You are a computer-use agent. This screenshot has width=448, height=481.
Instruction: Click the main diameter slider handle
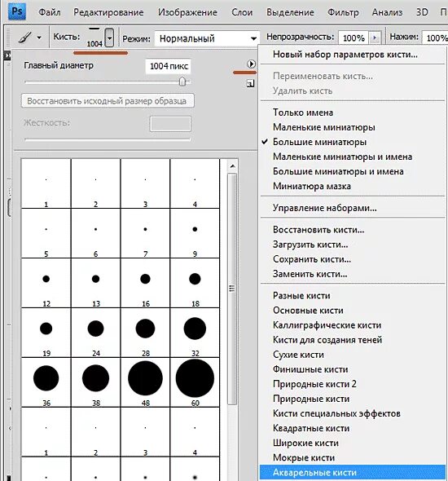[x=182, y=82]
